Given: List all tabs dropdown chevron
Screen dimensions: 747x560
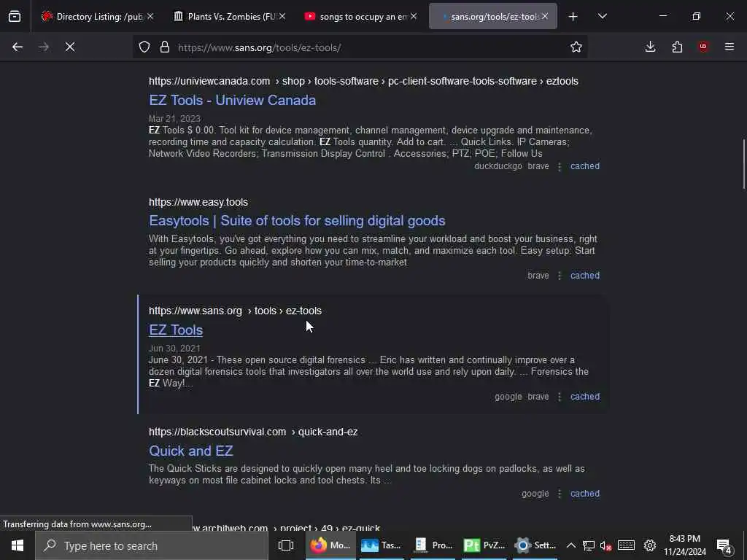Looking at the screenshot, I should [x=602, y=17].
